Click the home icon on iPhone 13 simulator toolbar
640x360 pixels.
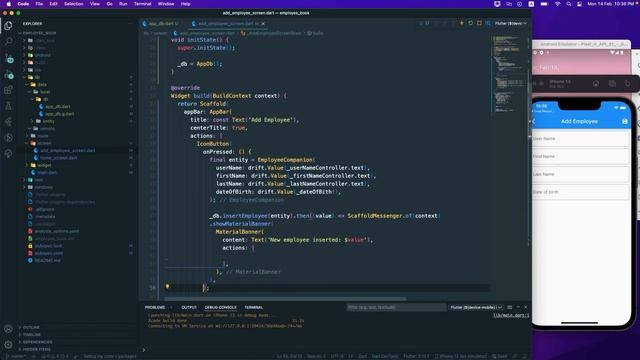click(596, 84)
